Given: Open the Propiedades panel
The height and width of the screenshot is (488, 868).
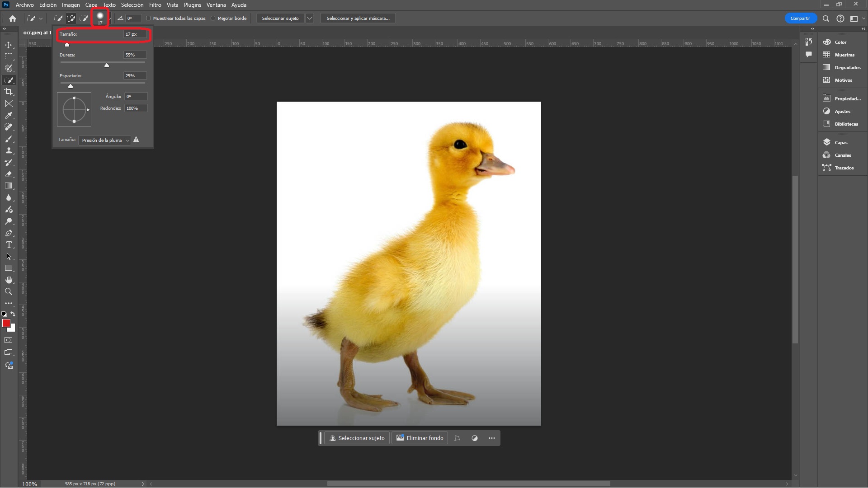Looking at the screenshot, I should (x=842, y=99).
